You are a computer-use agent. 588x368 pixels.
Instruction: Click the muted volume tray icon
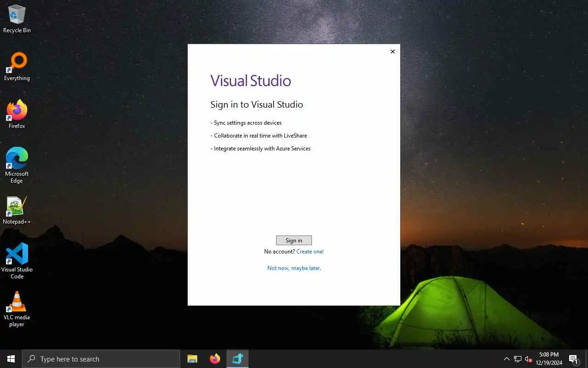(x=528, y=359)
